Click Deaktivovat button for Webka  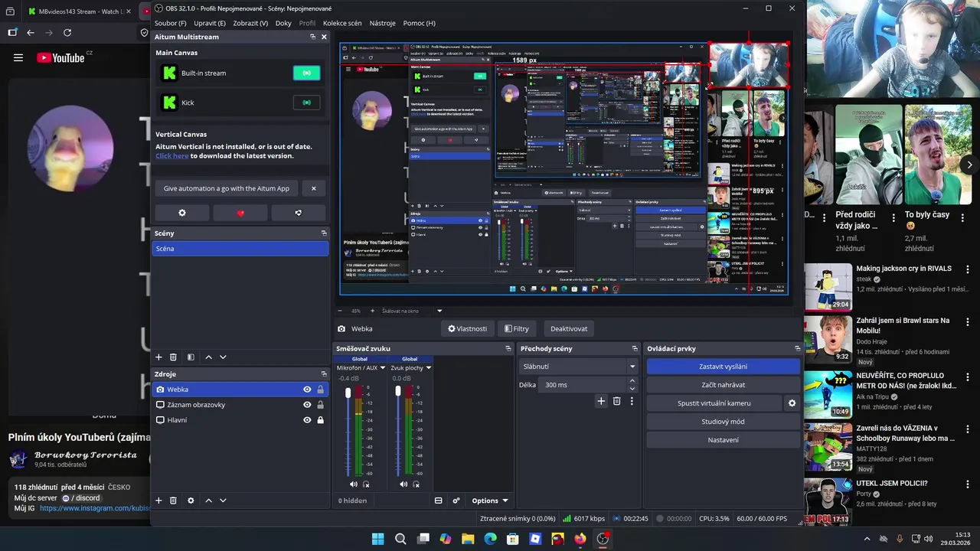coord(569,329)
